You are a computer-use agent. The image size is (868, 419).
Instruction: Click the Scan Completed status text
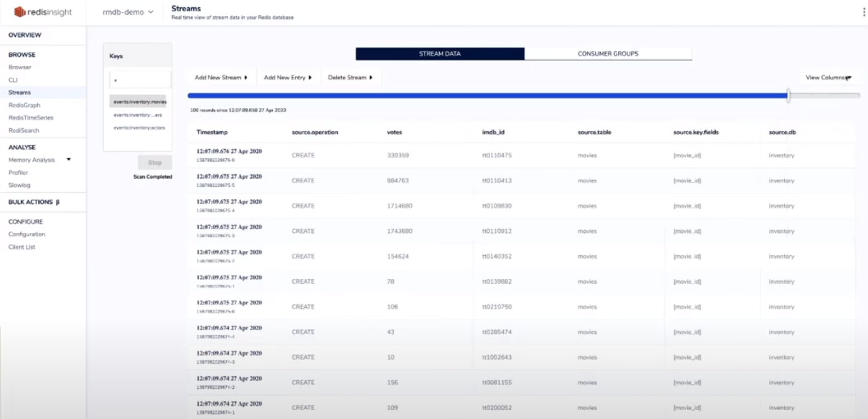pos(152,177)
